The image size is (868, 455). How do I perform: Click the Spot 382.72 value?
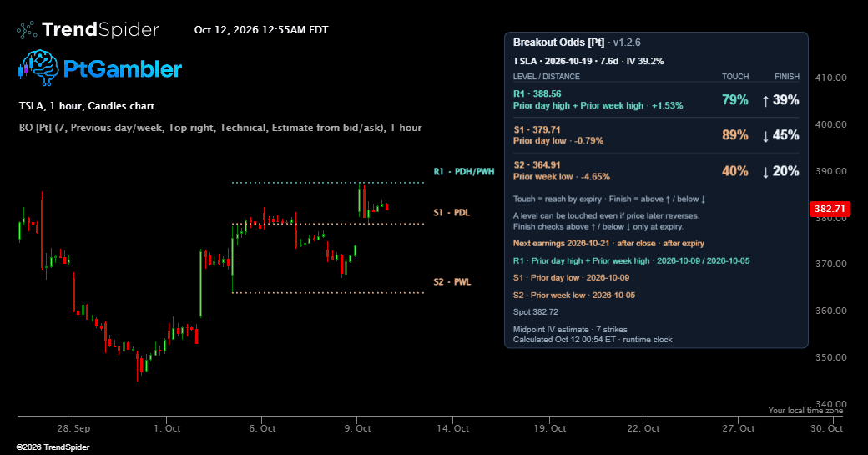[535, 312]
